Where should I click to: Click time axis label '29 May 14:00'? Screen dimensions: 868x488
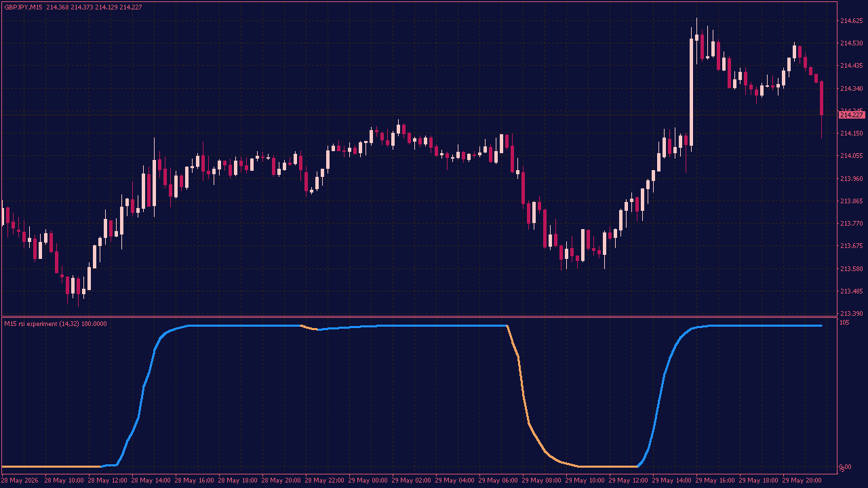tap(672, 481)
